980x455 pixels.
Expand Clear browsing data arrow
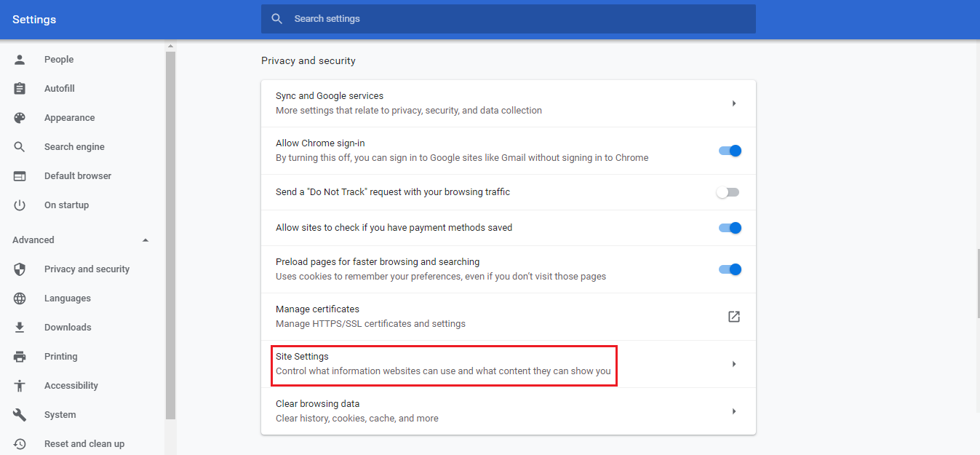(x=733, y=411)
